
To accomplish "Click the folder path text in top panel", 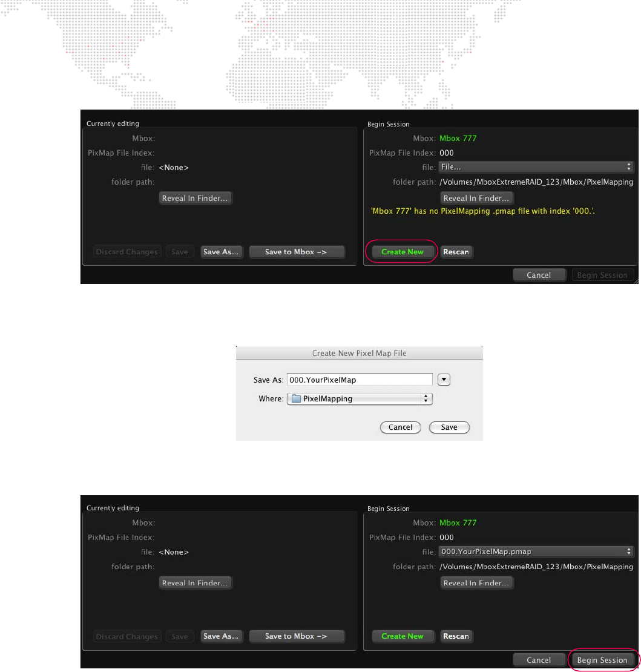I will [536, 182].
